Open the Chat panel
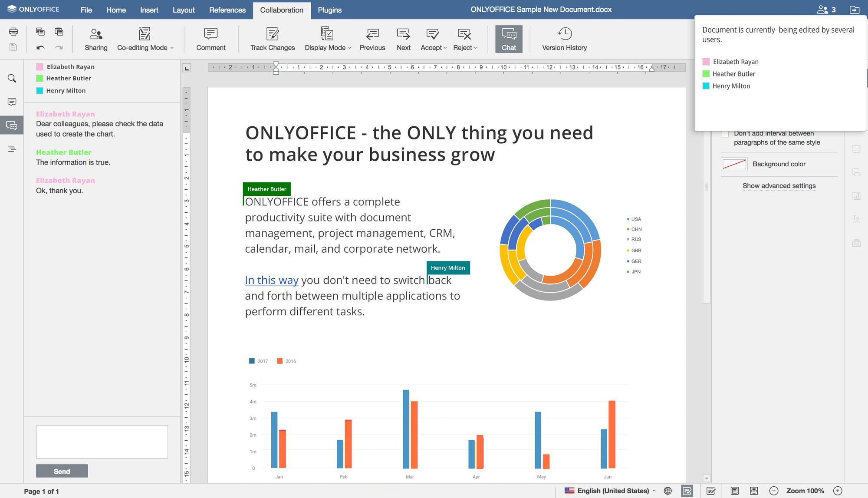This screenshot has width=868, height=498. pyautogui.click(x=509, y=38)
